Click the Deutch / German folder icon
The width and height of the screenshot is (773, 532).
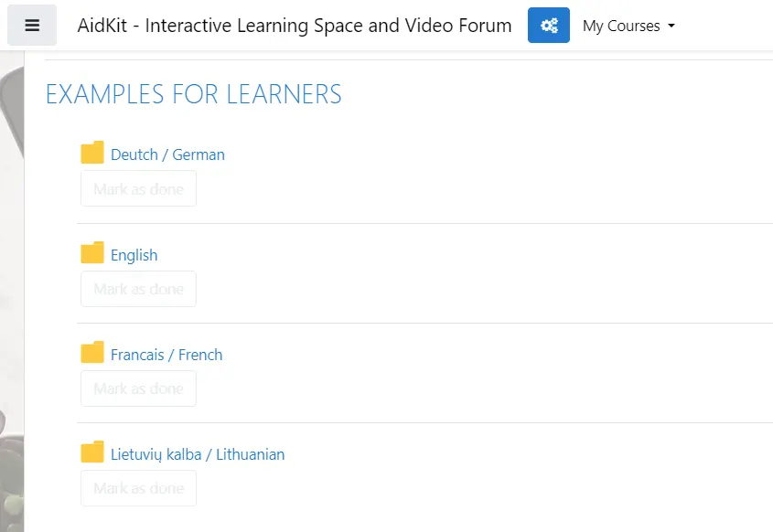point(92,153)
